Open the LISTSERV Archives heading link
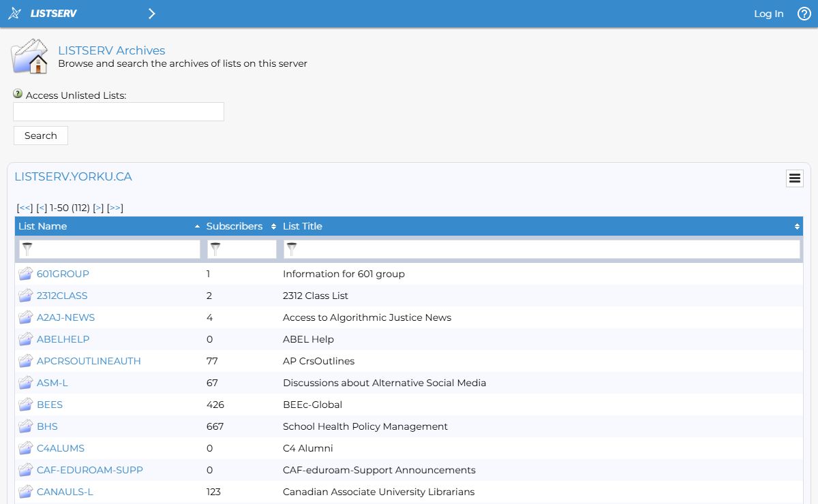This screenshot has width=818, height=504. (x=112, y=50)
